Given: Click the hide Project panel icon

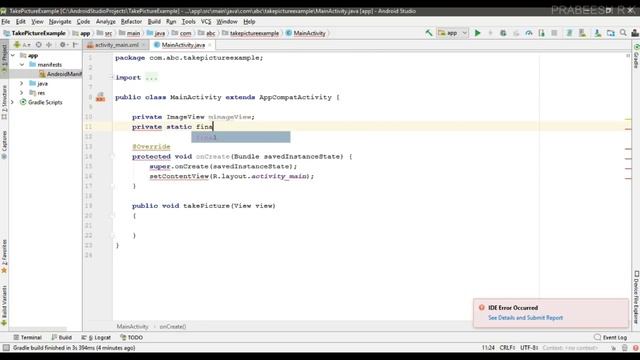Looking at the screenshot, I should tap(76, 45).
